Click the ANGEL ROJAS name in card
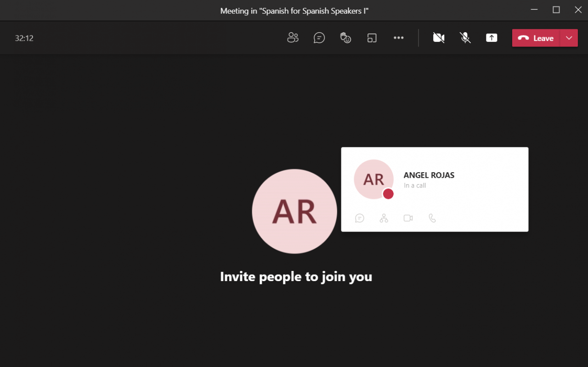The height and width of the screenshot is (367, 588). click(429, 175)
